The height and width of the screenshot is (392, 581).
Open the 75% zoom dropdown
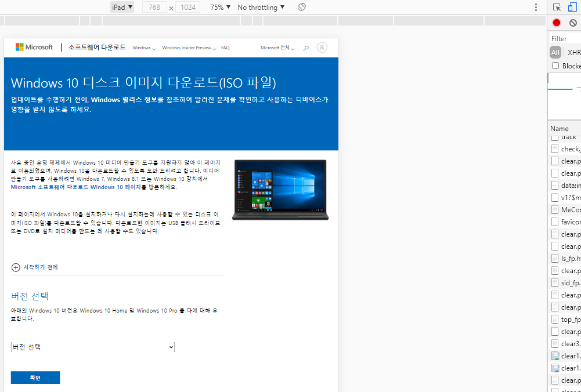(221, 7)
